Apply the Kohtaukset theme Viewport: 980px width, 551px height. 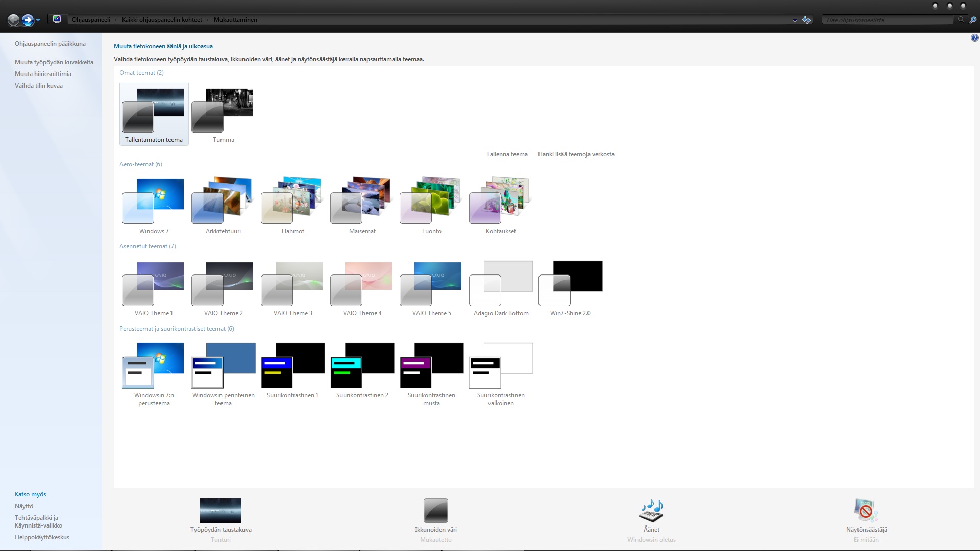501,205
